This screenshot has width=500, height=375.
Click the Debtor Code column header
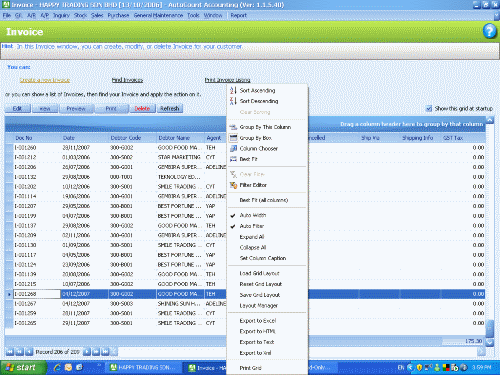pyautogui.click(x=132, y=138)
